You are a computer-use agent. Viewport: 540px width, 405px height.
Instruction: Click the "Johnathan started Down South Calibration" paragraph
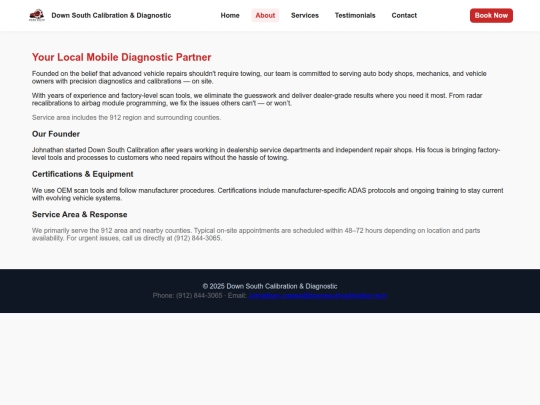click(266, 154)
